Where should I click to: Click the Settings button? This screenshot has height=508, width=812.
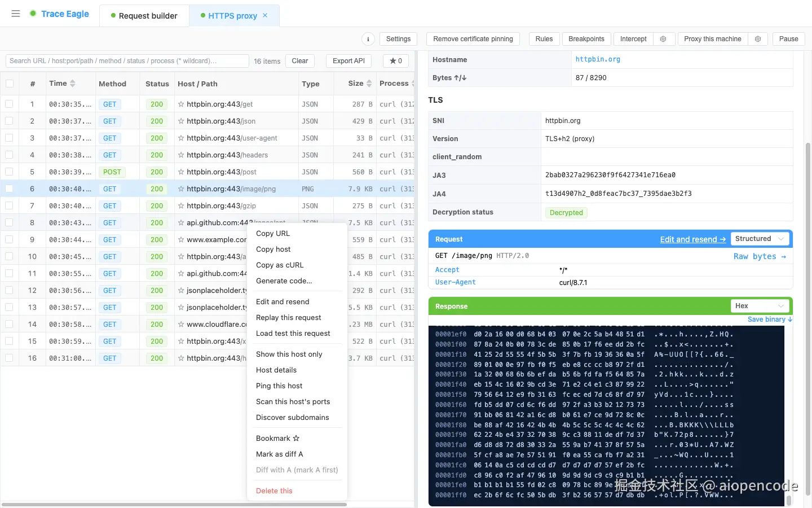click(x=399, y=39)
